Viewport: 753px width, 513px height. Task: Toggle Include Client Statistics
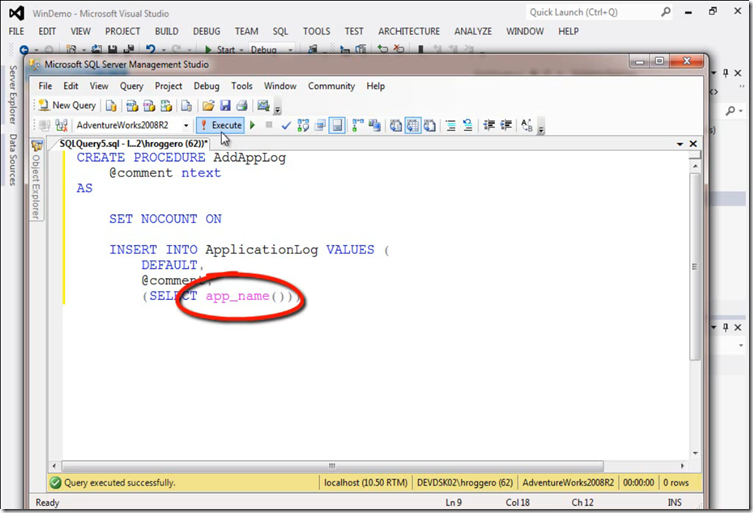tap(375, 126)
